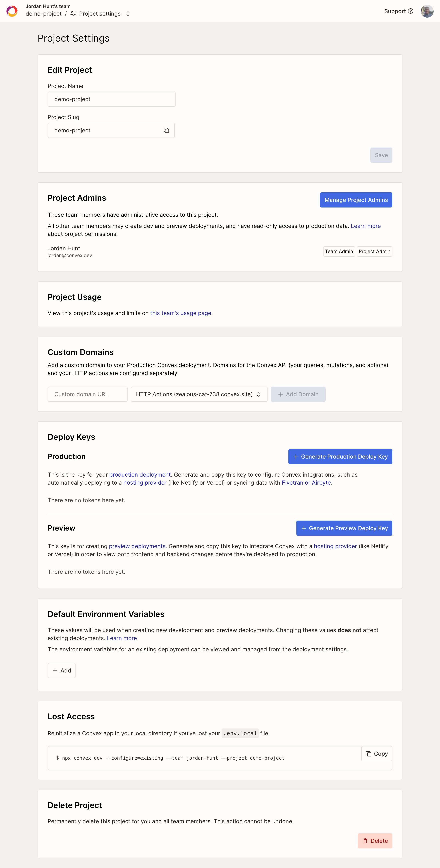Generate a Production Deploy Key
Screen dimensions: 440x868
(x=340, y=457)
